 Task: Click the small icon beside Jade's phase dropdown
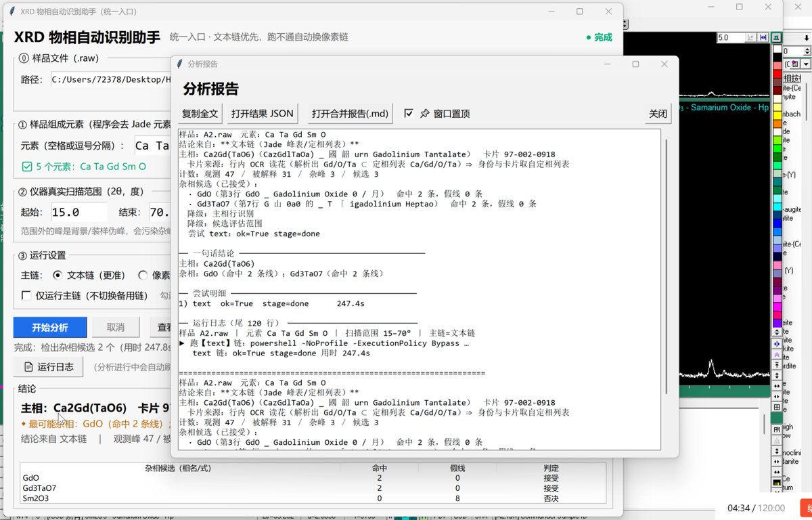(795, 64)
